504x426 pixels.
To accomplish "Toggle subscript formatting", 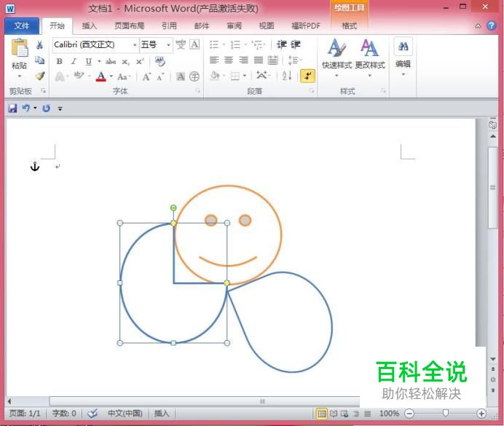I will point(125,62).
